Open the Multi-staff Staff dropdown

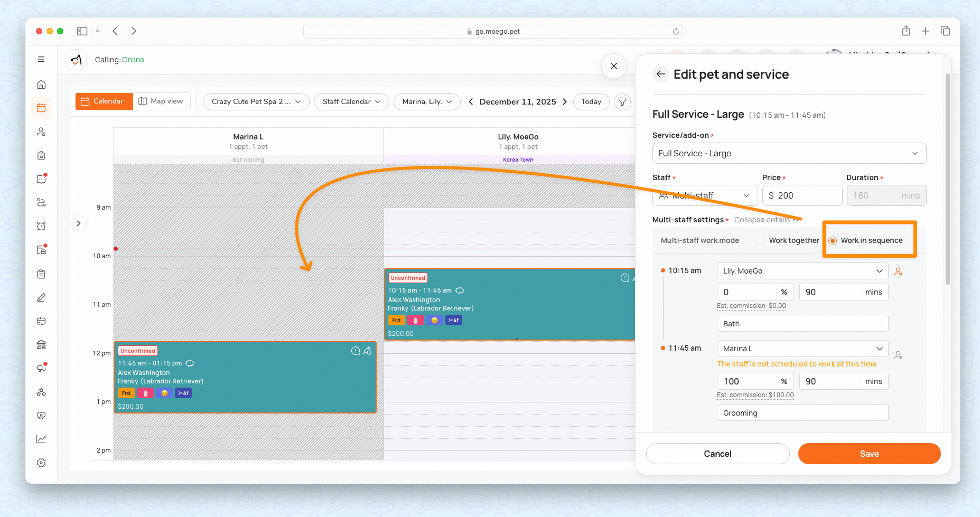click(705, 195)
